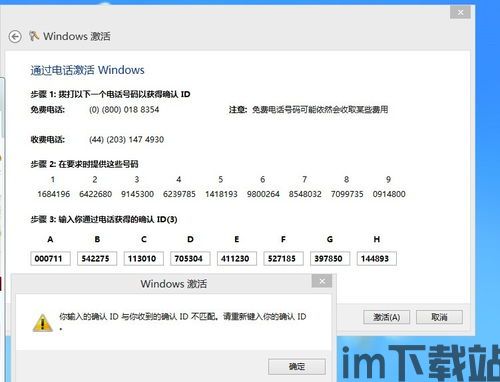This screenshot has height=382, width=500.
Task: Click the Windows activation key icon
Action: (x=34, y=36)
